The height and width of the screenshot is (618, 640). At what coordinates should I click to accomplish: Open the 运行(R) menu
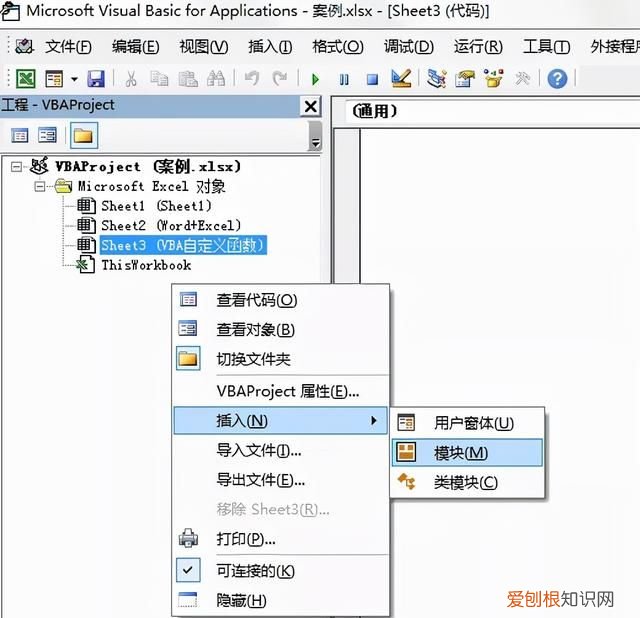coord(478,47)
